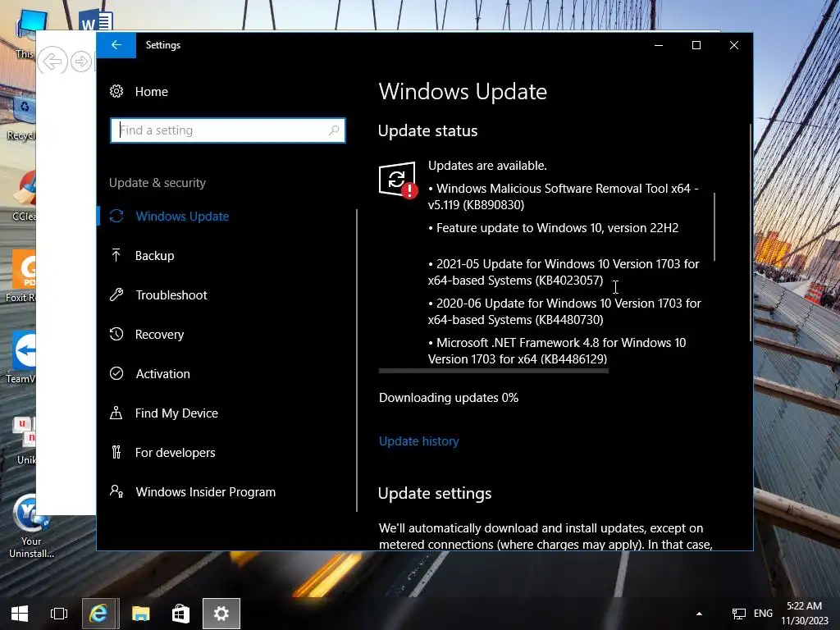The image size is (840, 630).
Task: Click the Feature update version 22H2 entry
Action: [x=554, y=228]
